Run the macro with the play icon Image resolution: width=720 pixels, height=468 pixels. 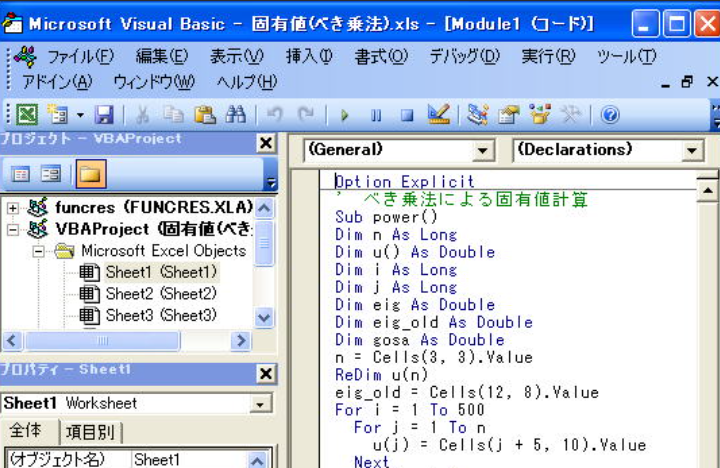[344, 115]
